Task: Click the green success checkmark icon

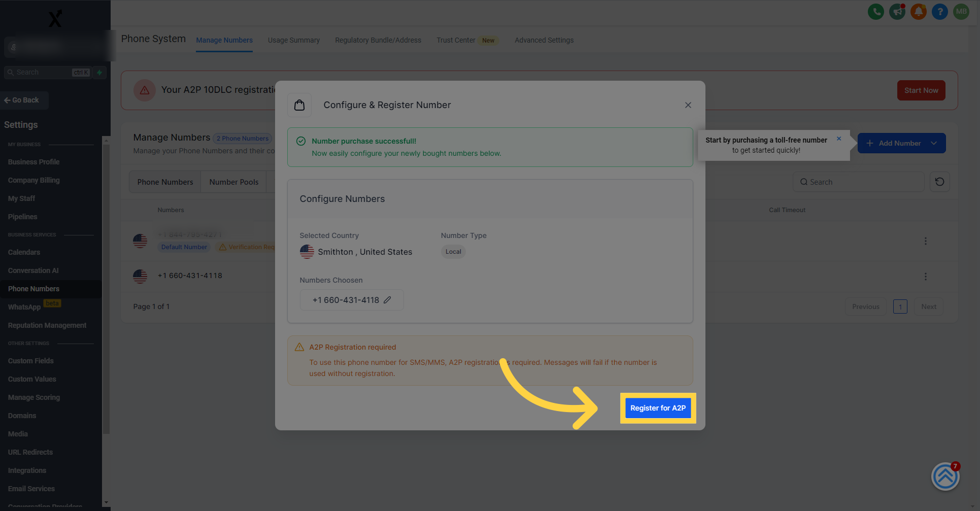Action: pyautogui.click(x=301, y=141)
